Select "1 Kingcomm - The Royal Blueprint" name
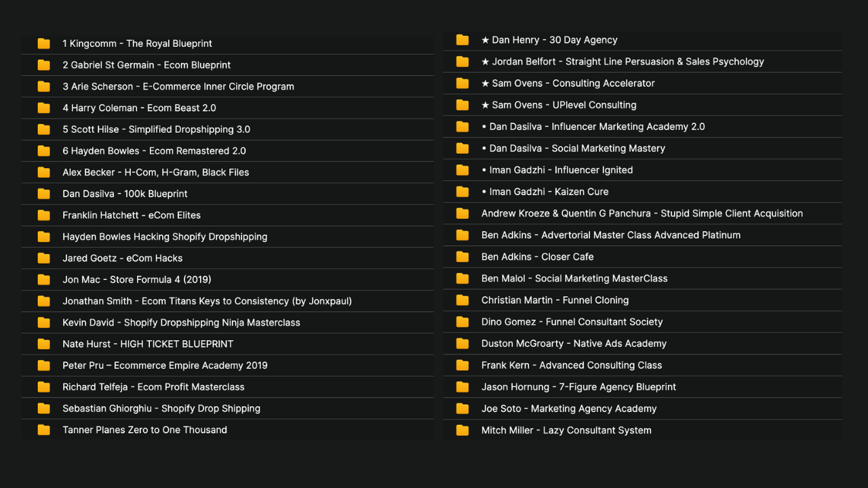 pyautogui.click(x=137, y=43)
